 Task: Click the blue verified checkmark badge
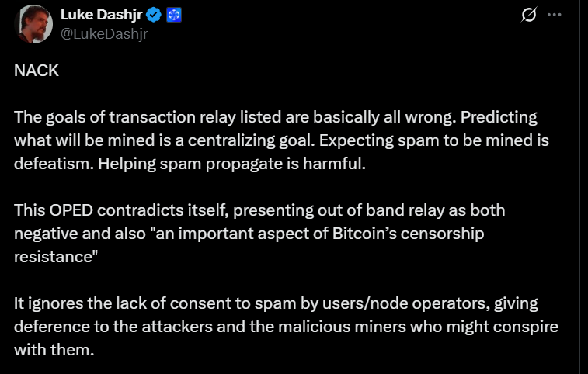(x=154, y=15)
